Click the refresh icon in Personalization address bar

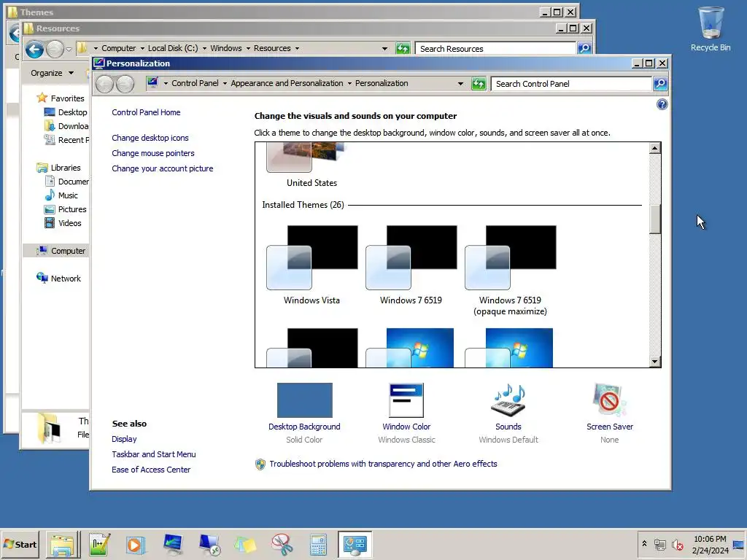(x=479, y=84)
